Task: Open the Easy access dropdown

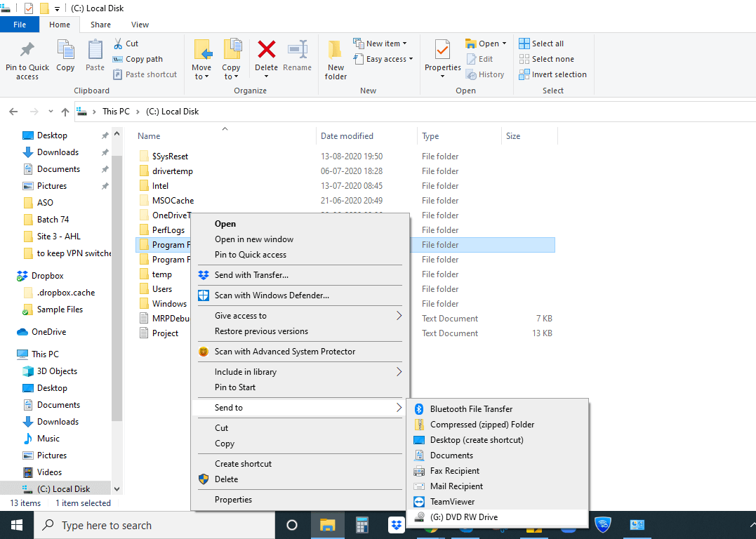Action: 383,59
